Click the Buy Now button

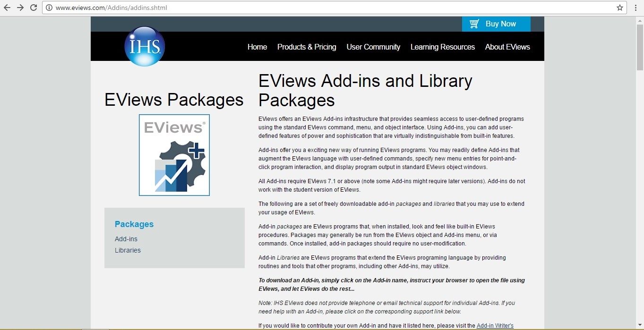point(496,24)
